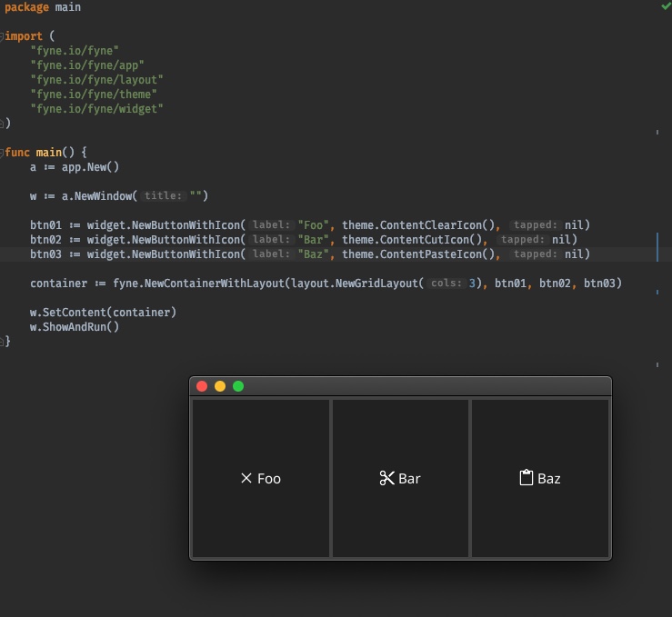The width and height of the screenshot is (672, 617).
Task: Close the Fyne app window with the red button
Action: [x=202, y=386]
